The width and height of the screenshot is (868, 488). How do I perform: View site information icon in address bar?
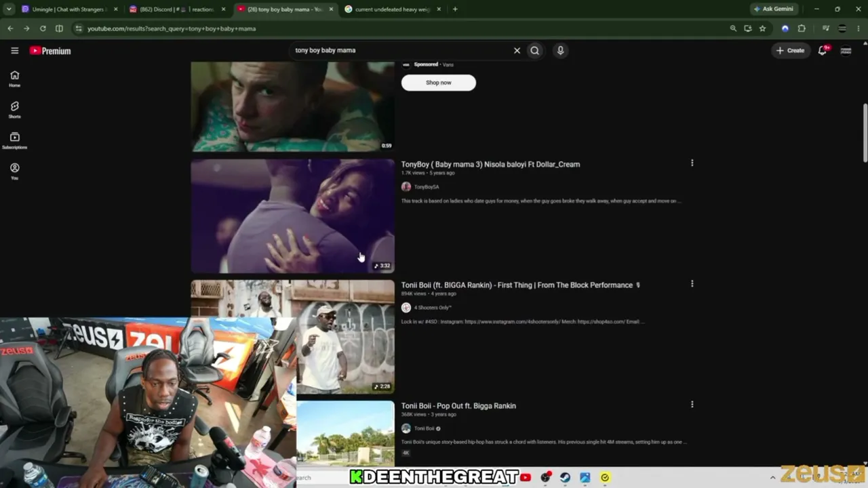(x=79, y=28)
